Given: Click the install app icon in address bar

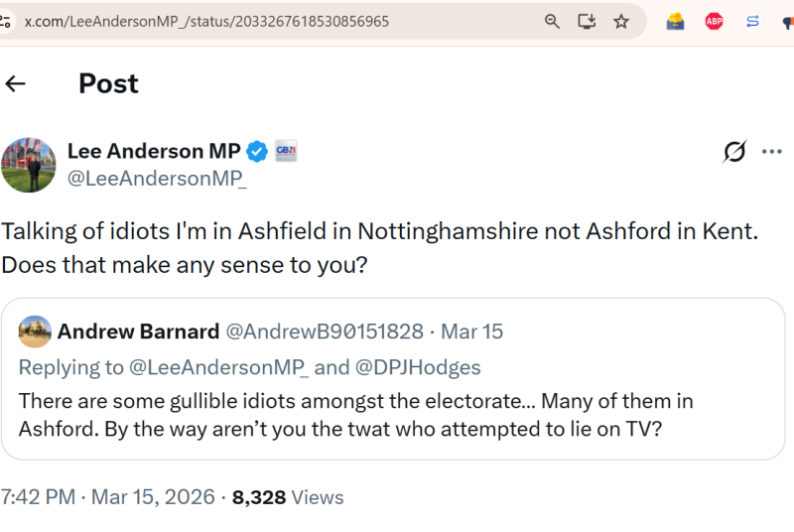Looking at the screenshot, I should pos(587,21).
